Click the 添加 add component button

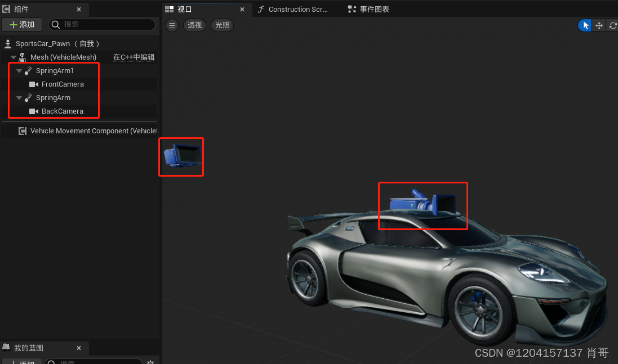point(21,24)
